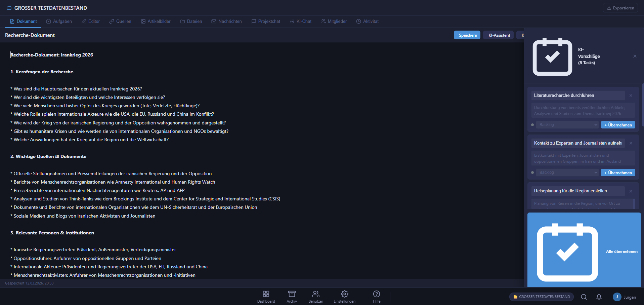Select the Projektchat speech bubble icon
This screenshot has height=305, width=644.
tap(254, 21)
